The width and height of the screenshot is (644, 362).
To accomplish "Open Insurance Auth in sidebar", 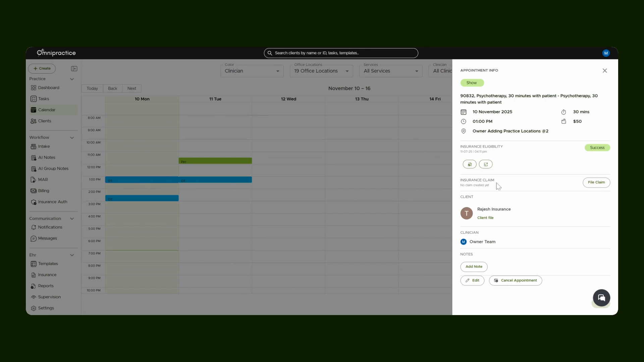I will [x=53, y=202].
